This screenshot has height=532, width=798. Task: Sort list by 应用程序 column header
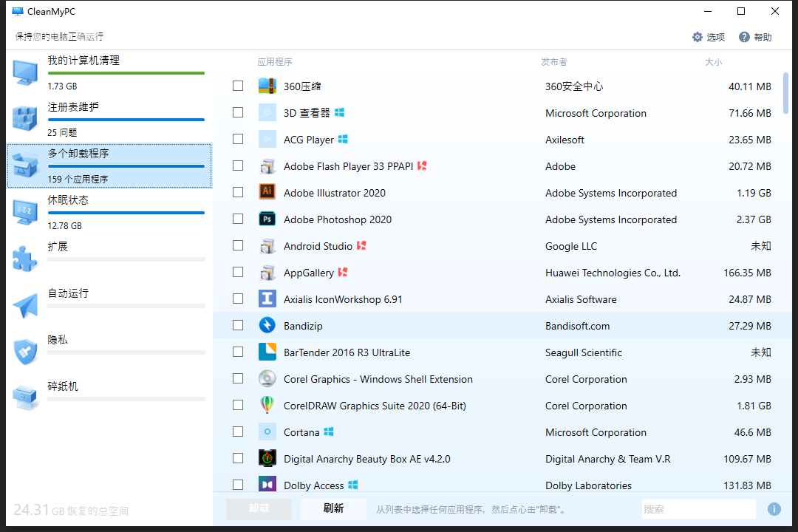pos(275,62)
